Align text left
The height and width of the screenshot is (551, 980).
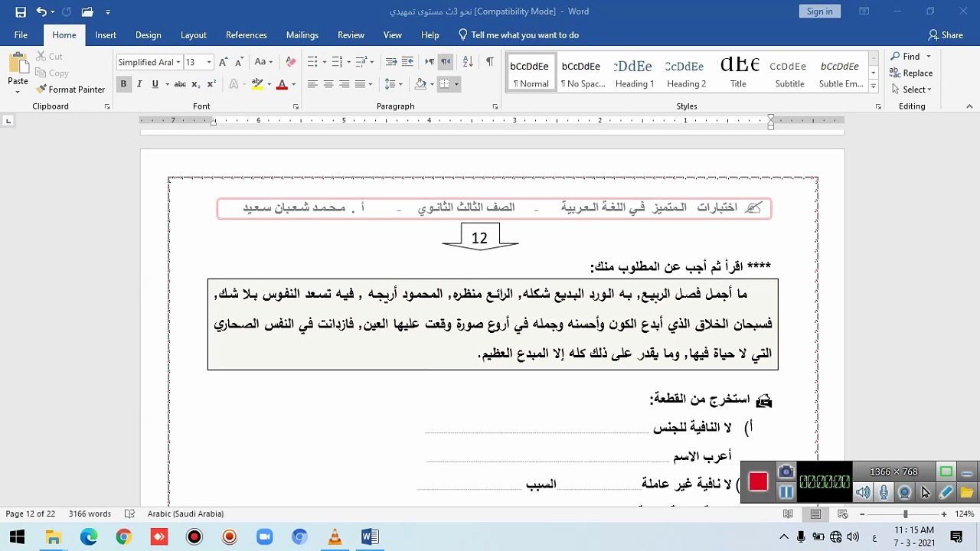pos(312,84)
